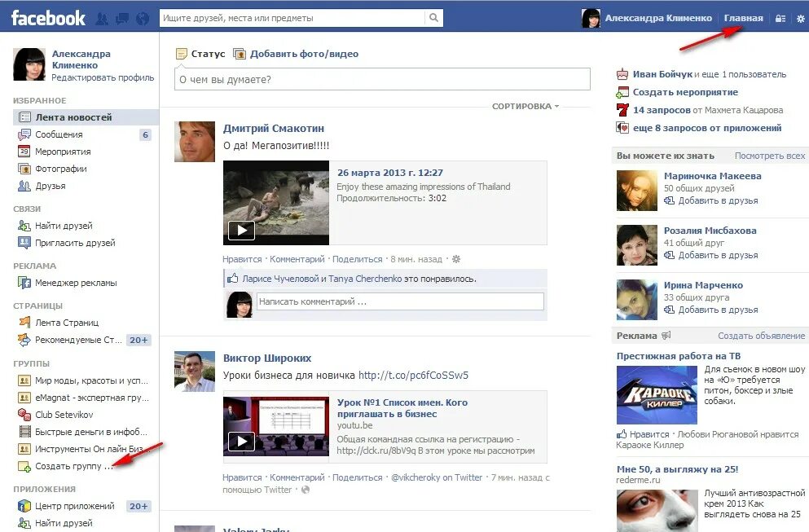Click the Фотографии sidebar icon
The image size is (809, 532).
pyautogui.click(x=24, y=169)
